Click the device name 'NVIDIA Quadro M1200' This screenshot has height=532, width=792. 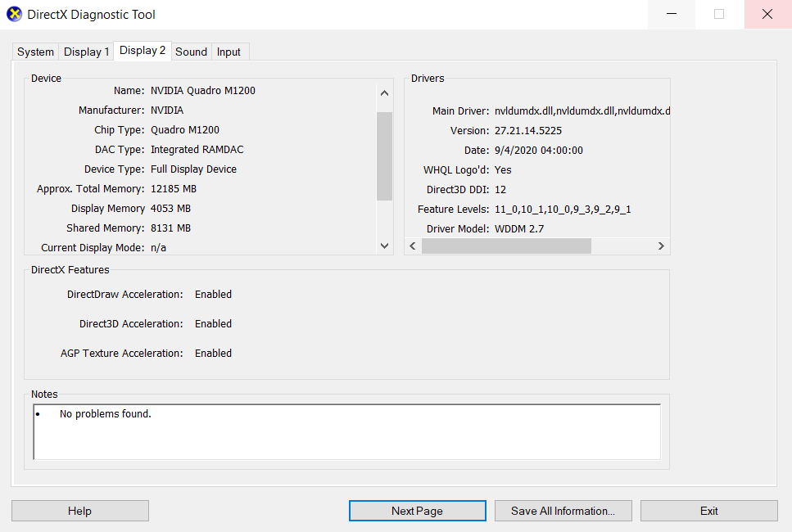pyautogui.click(x=203, y=91)
